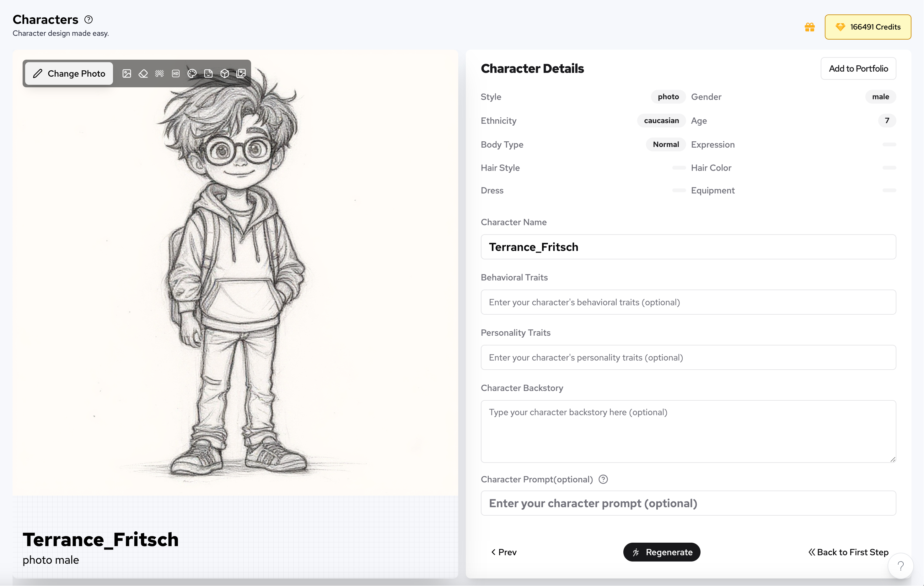Open help icon next to Characters title

(89, 19)
